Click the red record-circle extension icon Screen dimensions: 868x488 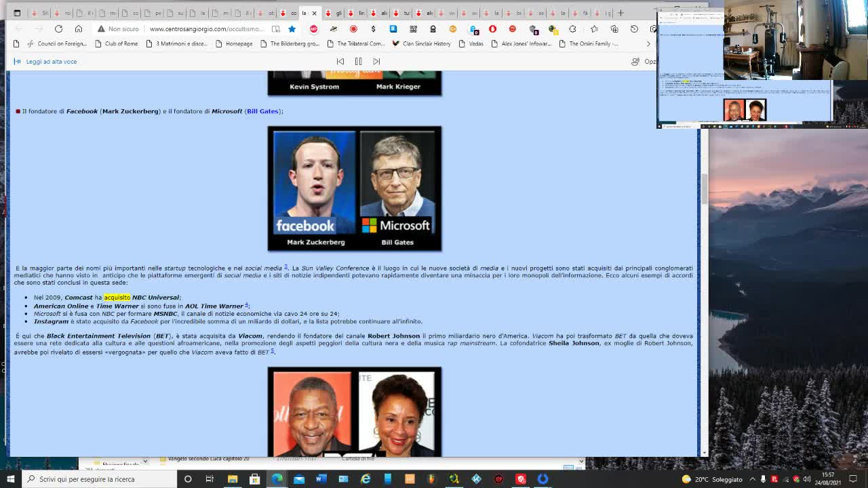click(353, 29)
